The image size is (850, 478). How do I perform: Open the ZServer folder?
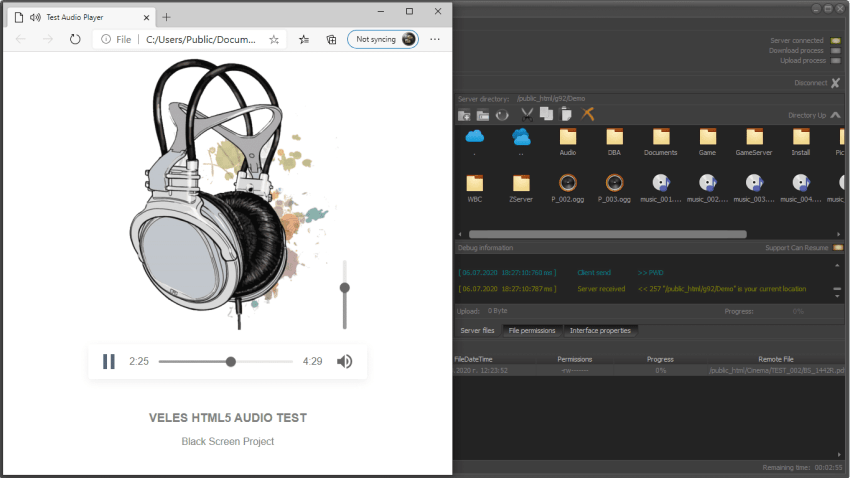[521, 189]
